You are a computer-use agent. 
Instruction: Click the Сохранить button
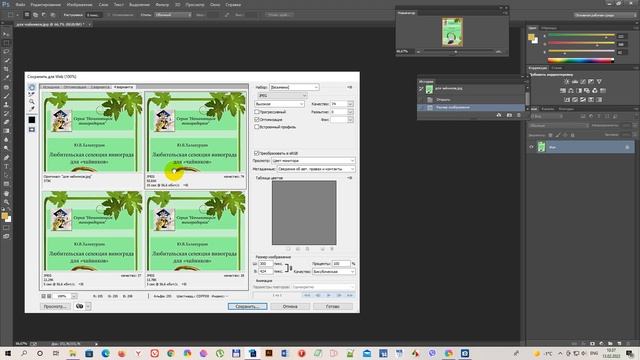point(247,306)
